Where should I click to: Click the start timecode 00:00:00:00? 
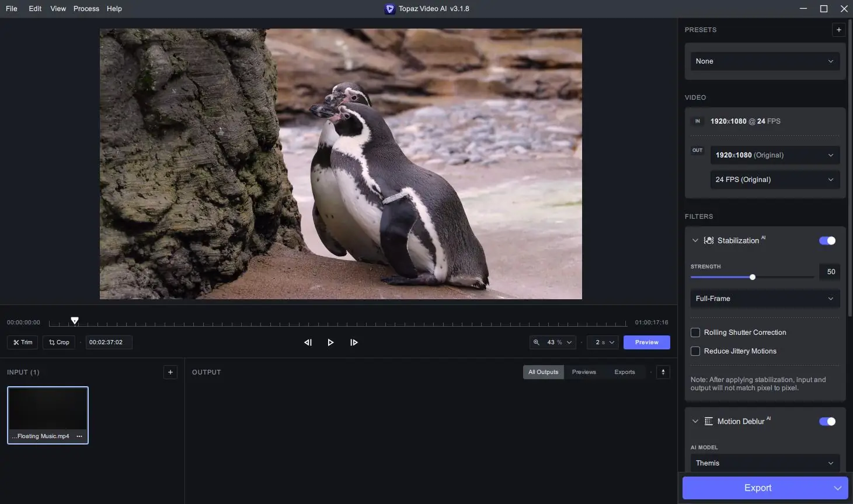click(x=23, y=323)
